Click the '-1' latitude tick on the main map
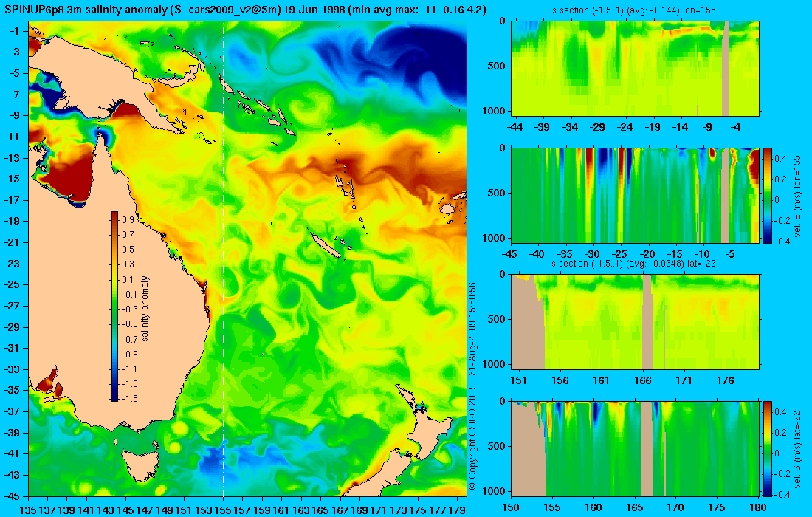The image size is (812, 517). click(x=14, y=31)
